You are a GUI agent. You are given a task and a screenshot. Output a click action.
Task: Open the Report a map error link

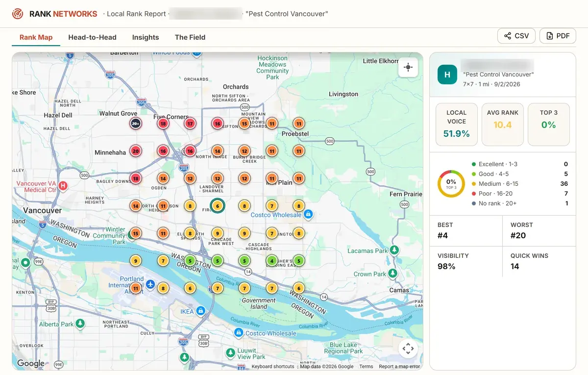pos(399,367)
